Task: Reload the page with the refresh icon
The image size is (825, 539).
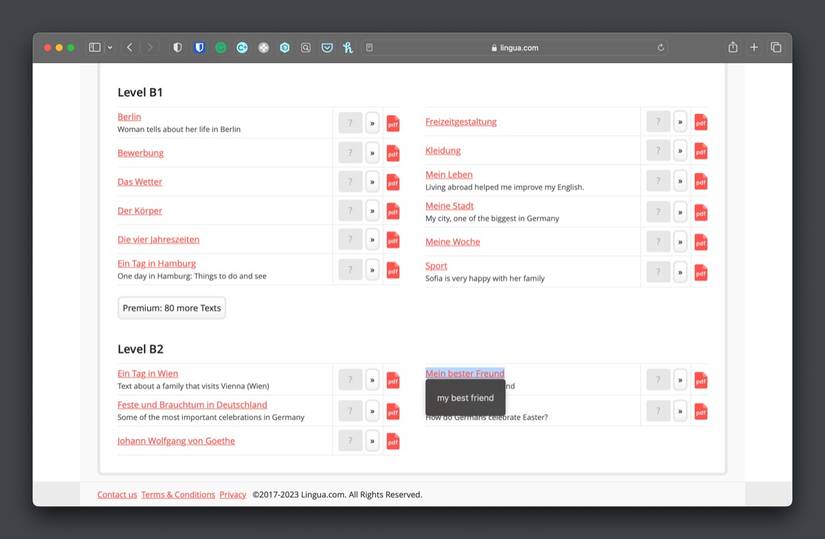Action: point(661,48)
